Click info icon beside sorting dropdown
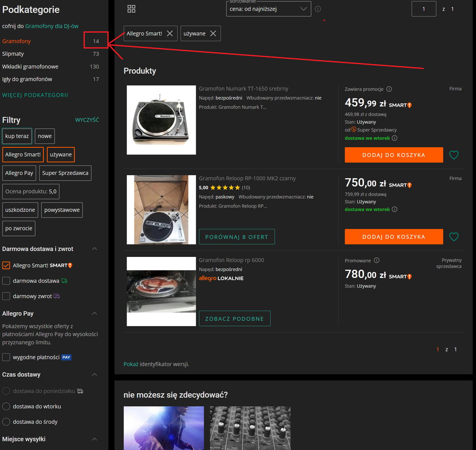 [x=318, y=9]
